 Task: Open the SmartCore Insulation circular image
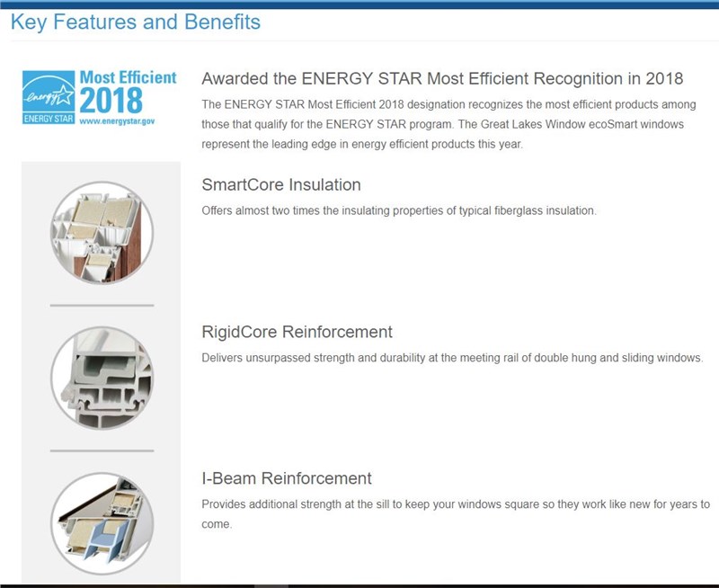point(102,233)
